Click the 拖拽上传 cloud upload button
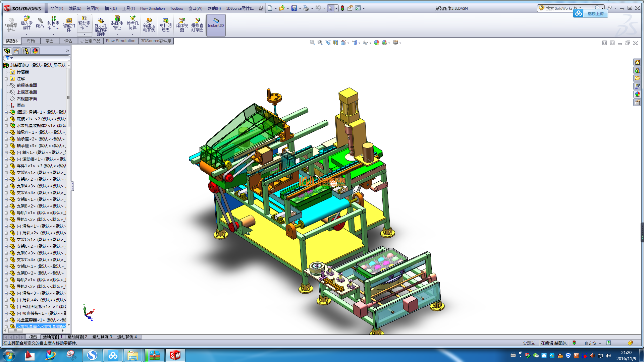The height and width of the screenshot is (362, 644). pyautogui.click(x=591, y=13)
